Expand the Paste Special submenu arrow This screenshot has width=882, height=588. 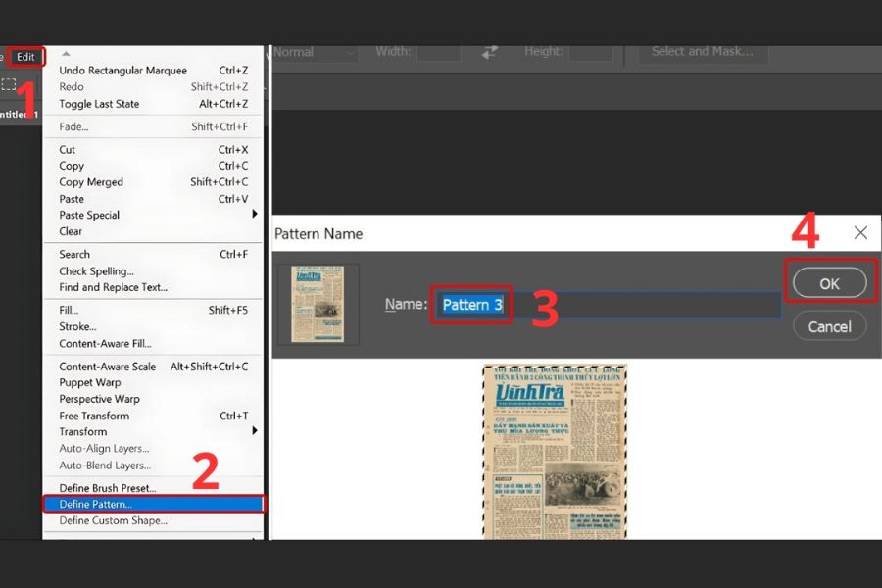(x=255, y=215)
